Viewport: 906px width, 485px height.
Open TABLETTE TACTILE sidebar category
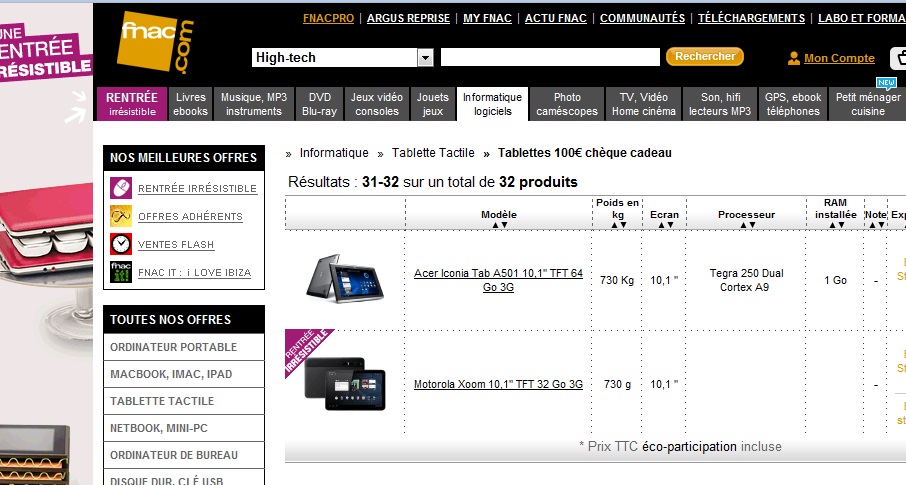tap(184, 401)
